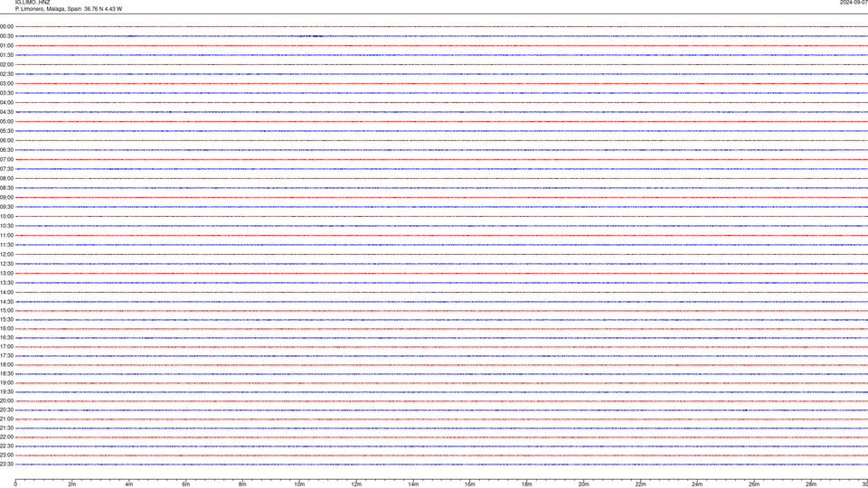Click the 28m axis tick label

tap(811, 484)
